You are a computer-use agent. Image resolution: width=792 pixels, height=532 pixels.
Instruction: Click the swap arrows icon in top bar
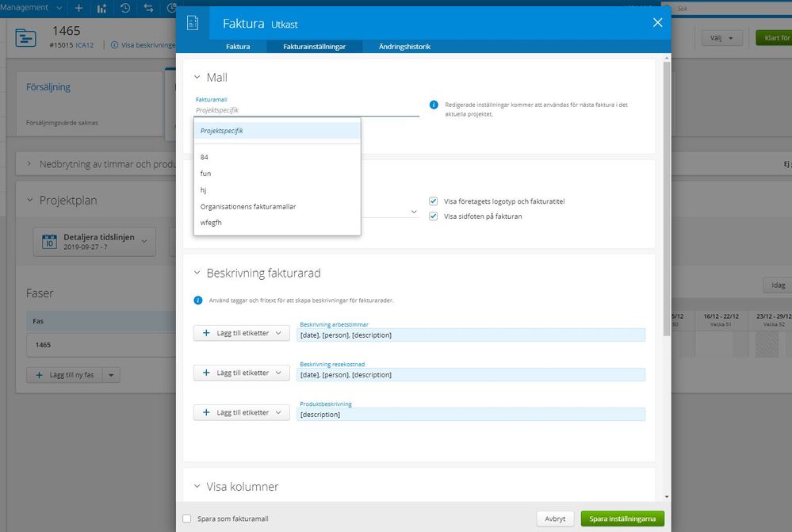[x=148, y=8]
